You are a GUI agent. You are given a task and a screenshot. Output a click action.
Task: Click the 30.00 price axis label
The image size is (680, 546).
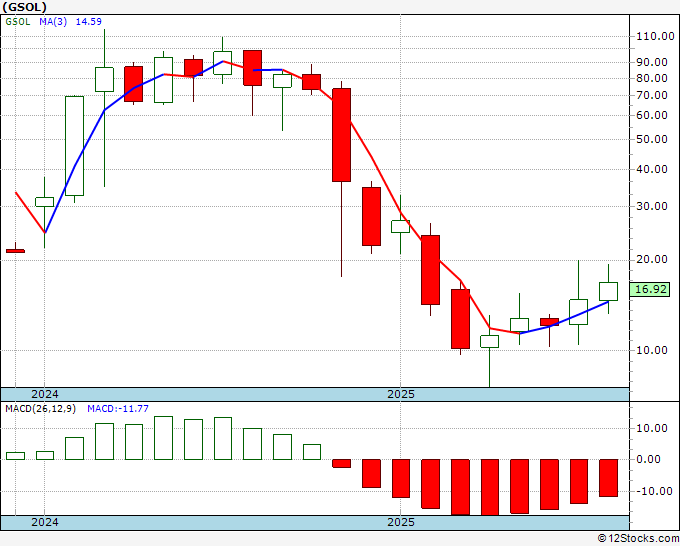652,206
